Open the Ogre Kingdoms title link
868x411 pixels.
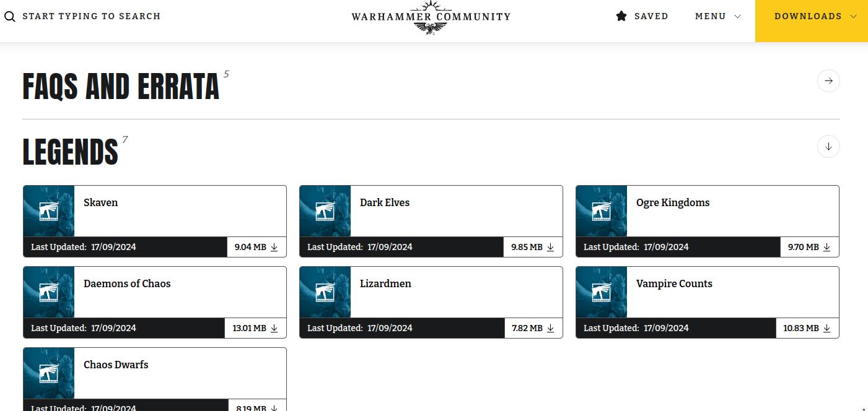pos(673,203)
